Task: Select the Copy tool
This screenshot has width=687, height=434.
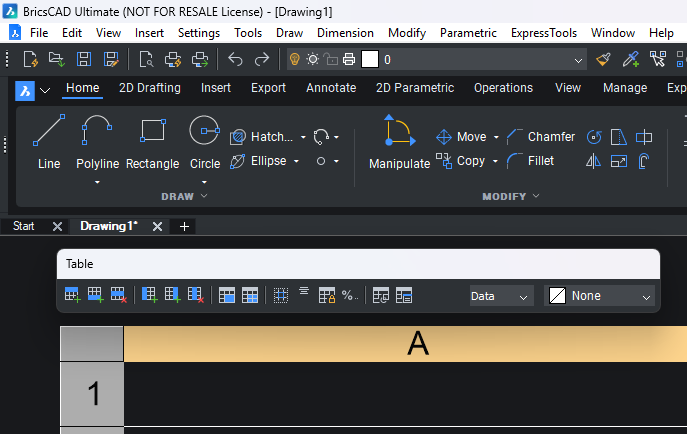Action: pos(460,161)
